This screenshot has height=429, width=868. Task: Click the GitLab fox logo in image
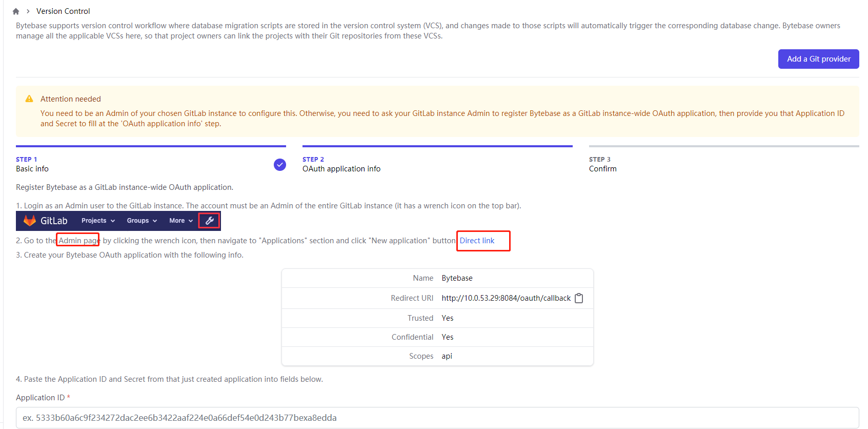pyautogui.click(x=30, y=221)
